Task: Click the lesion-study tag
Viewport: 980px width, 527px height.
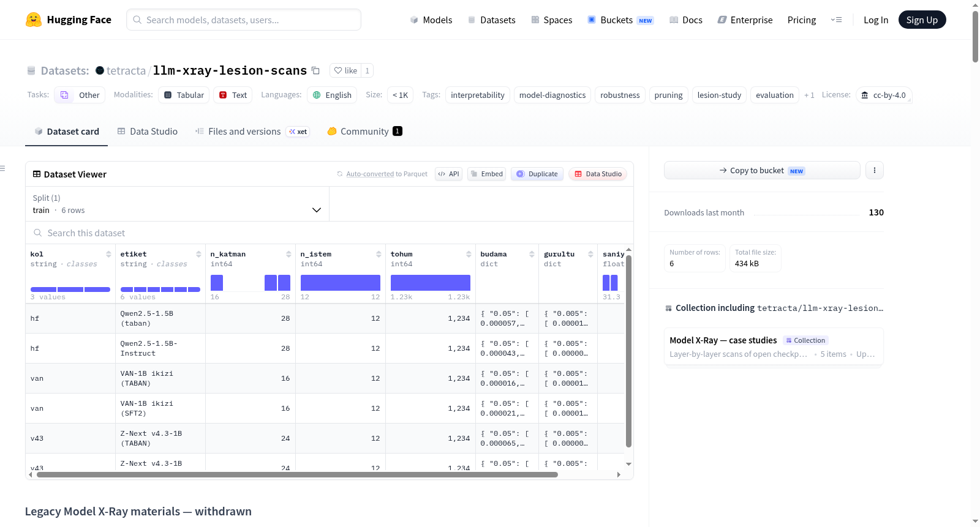Action: tap(719, 95)
